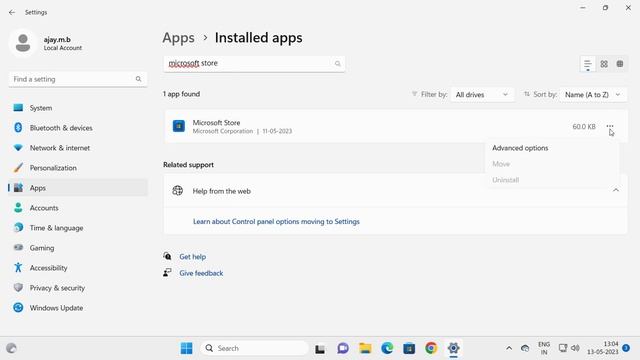Screen dimensions: 640x360
Task: Open Accessibility settings
Action: point(78,268)
